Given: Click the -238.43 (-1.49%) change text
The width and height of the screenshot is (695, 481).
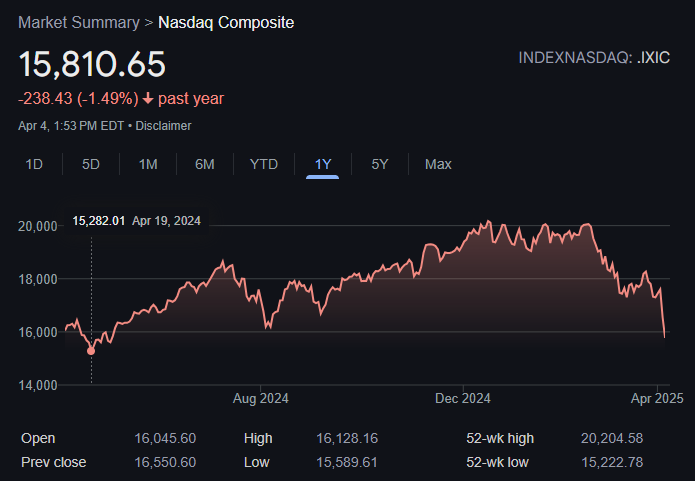Looking at the screenshot, I should 78,98.
